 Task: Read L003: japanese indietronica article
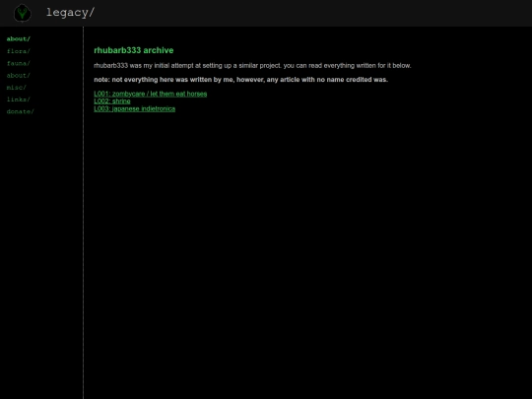pos(135,109)
